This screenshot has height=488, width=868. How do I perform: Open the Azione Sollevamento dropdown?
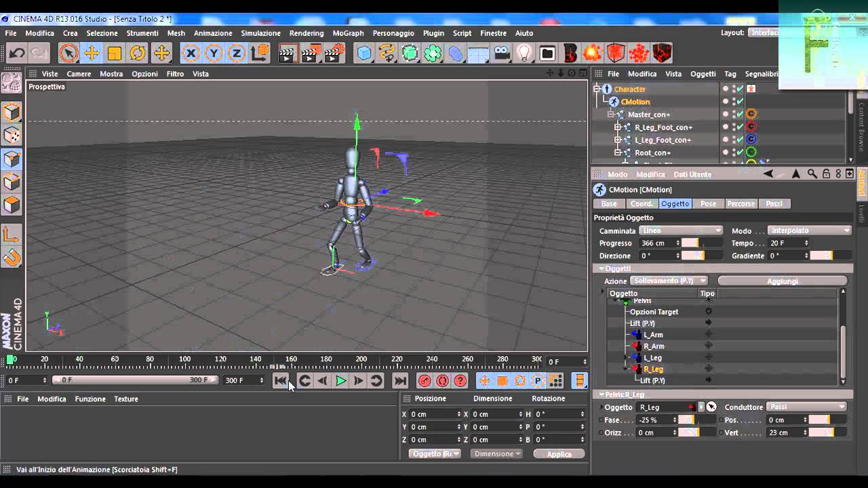669,281
